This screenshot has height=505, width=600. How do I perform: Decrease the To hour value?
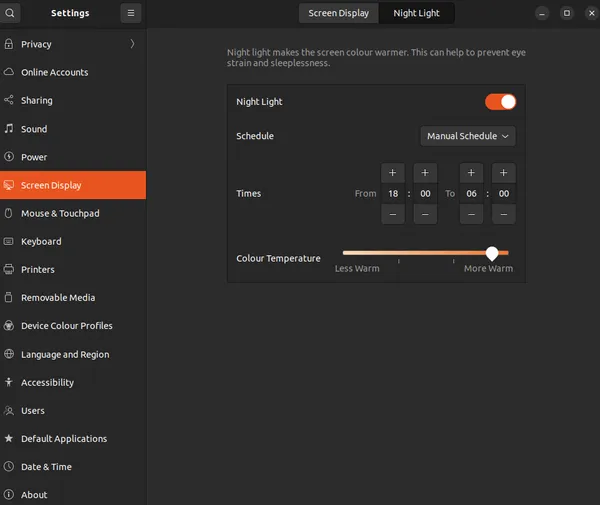point(471,214)
